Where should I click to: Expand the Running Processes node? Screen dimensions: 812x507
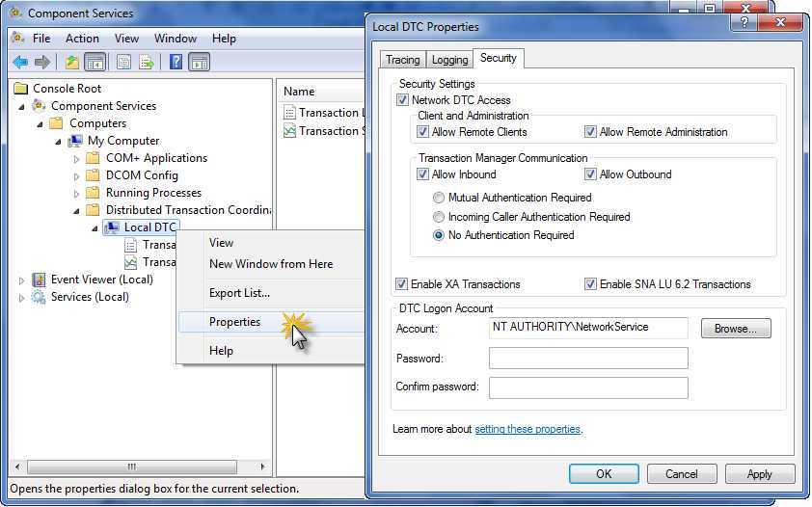(x=76, y=194)
